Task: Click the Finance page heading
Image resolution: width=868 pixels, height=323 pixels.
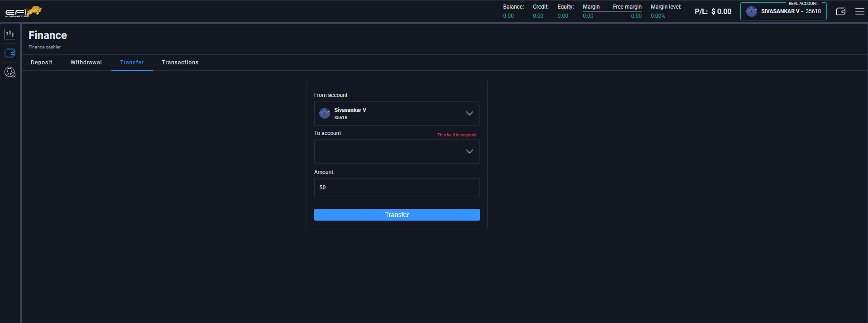Action: click(x=48, y=35)
